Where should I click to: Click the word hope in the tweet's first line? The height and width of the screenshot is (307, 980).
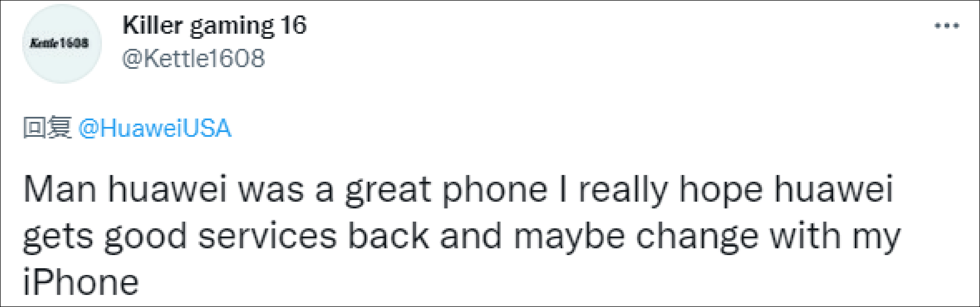point(721,190)
